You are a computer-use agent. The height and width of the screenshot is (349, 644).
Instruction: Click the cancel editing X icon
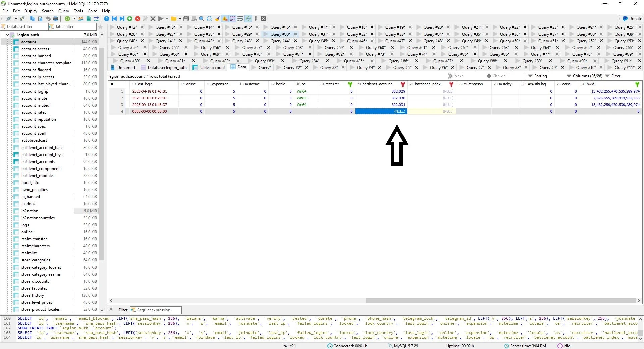tap(153, 19)
